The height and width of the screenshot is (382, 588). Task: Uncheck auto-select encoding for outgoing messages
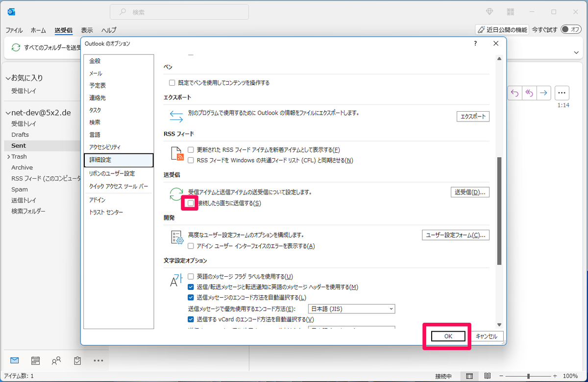(191, 297)
